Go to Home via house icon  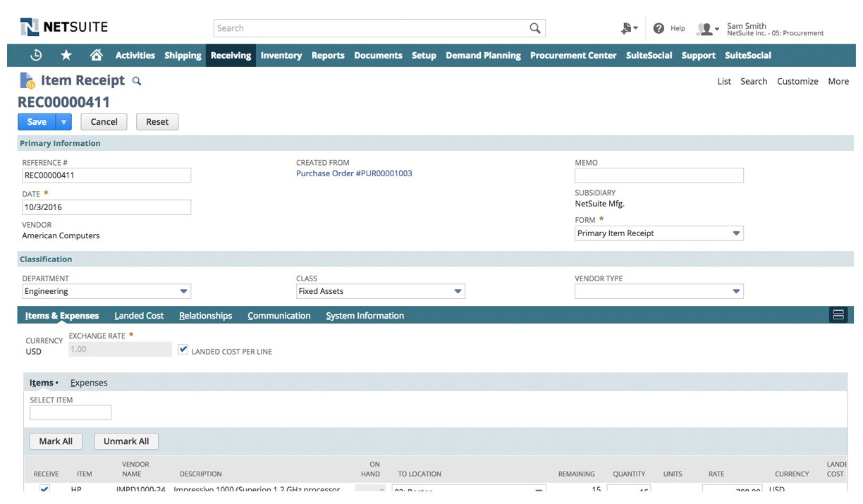point(97,55)
